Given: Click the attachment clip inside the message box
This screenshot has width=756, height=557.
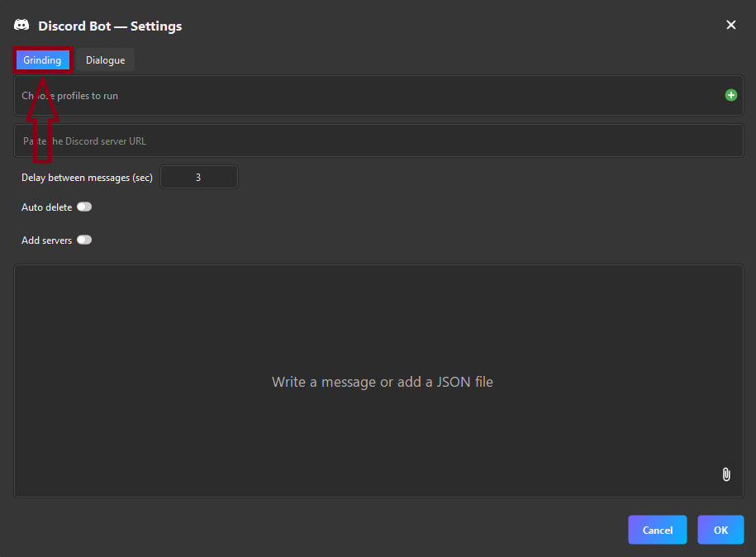Looking at the screenshot, I should [x=725, y=474].
